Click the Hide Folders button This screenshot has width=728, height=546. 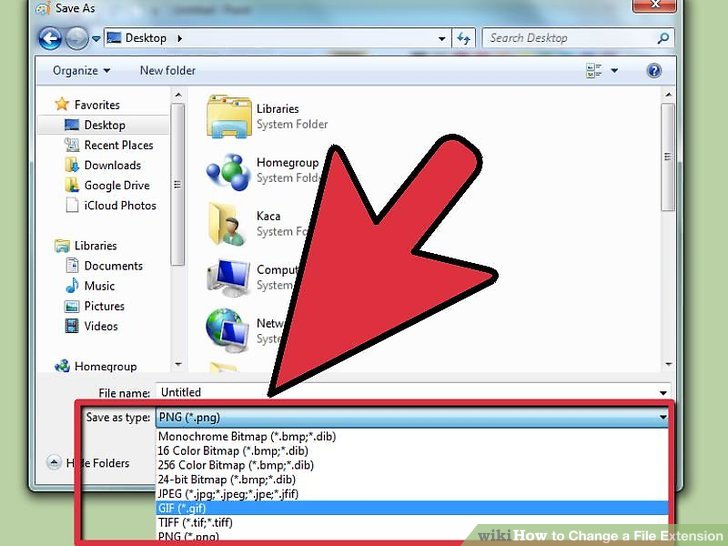[x=88, y=463]
